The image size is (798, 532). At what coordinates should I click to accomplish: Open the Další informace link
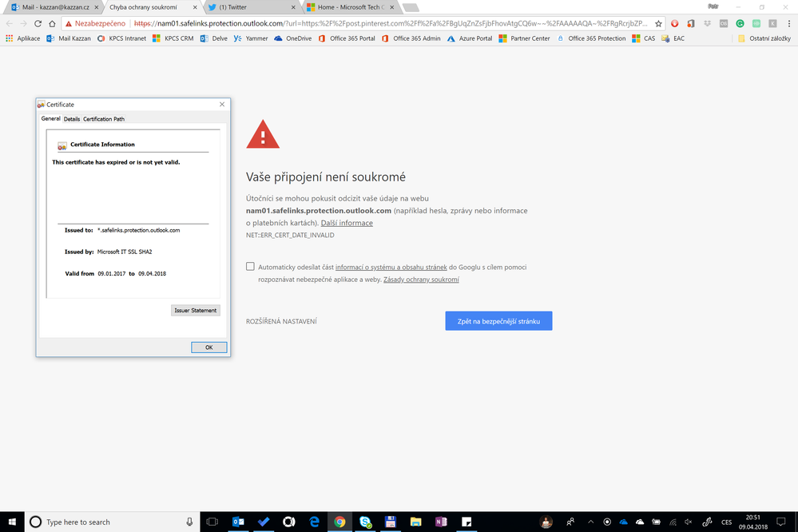347,223
